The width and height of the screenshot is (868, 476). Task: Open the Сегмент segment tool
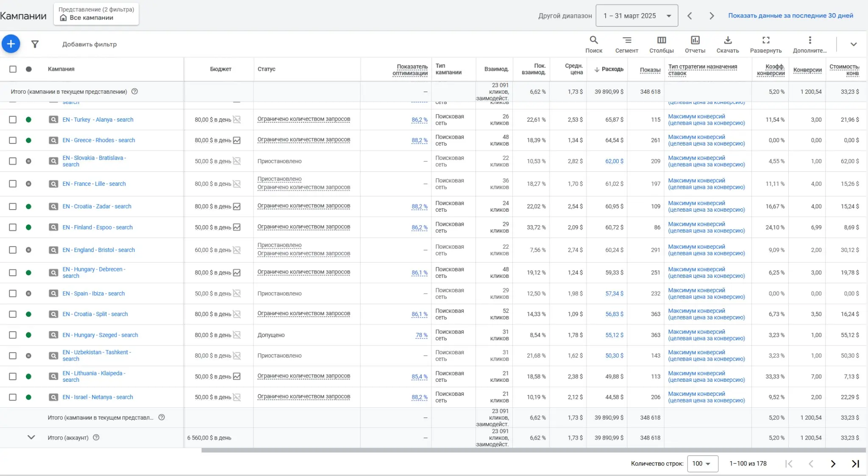(x=626, y=44)
